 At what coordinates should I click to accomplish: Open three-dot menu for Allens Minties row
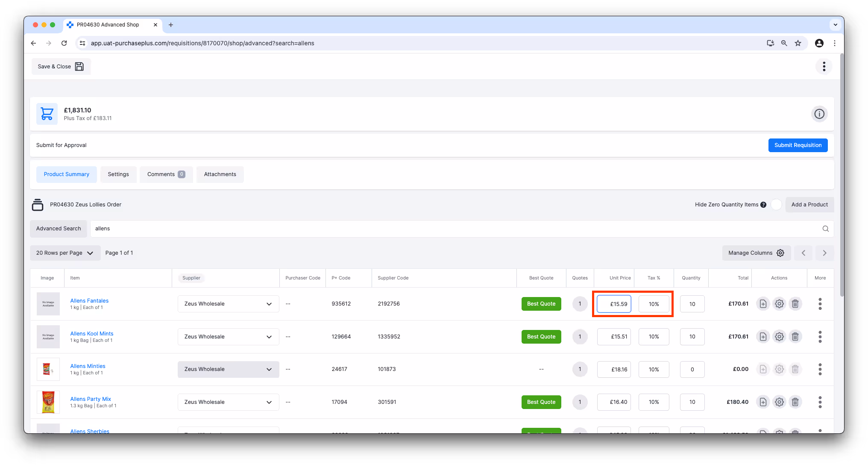pyautogui.click(x=820, y=369)
